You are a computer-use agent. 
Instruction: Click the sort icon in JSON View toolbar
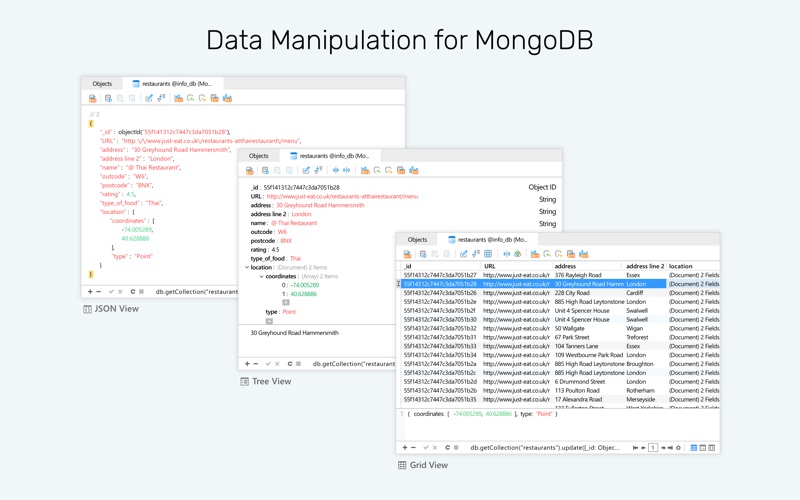161,98
